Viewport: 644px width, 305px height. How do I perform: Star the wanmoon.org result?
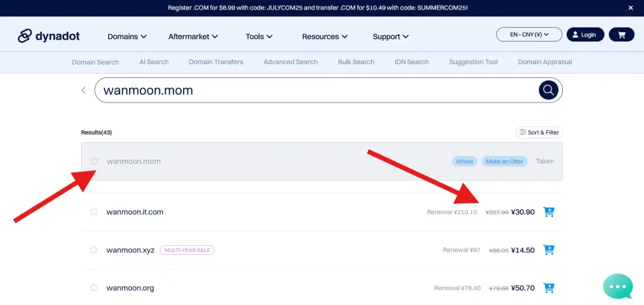(x=94, y=288)
